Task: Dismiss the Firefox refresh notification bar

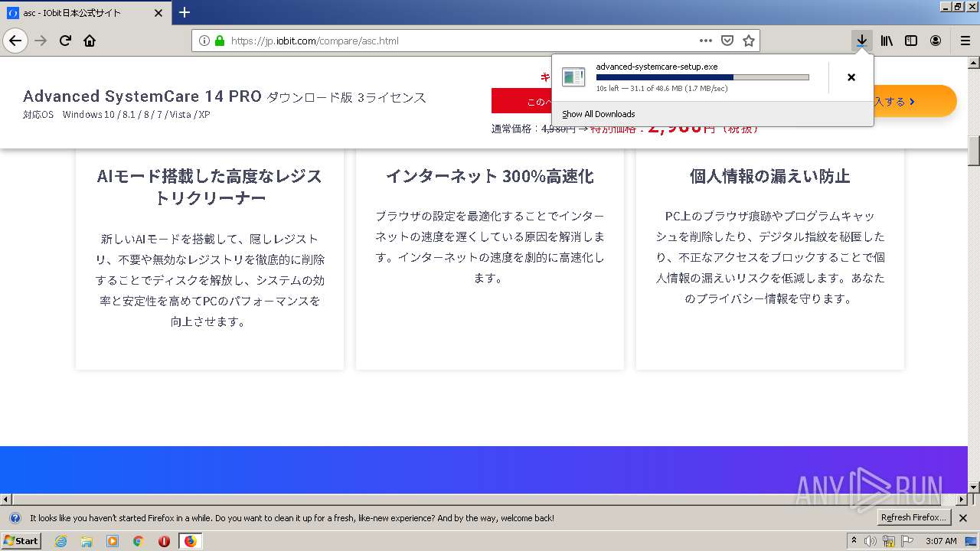Action: [963, 518]
